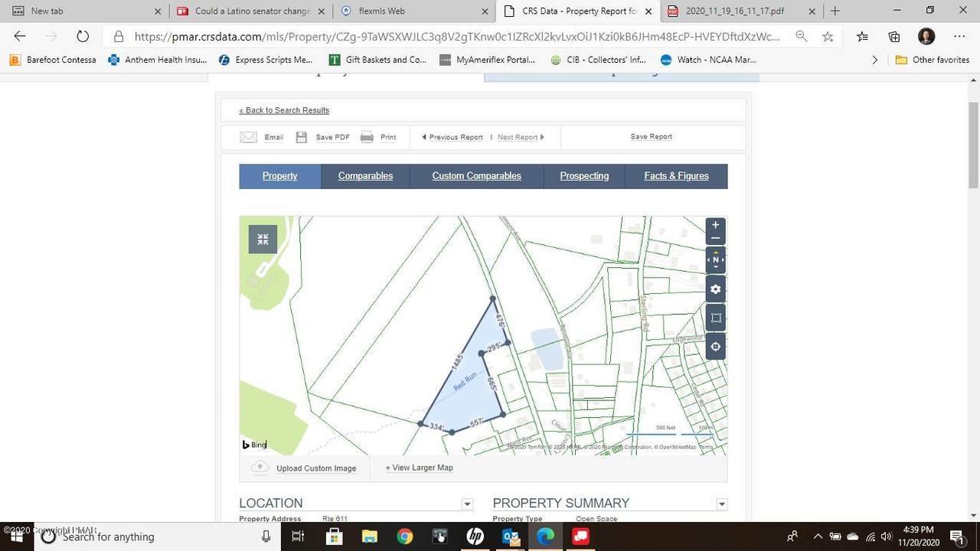Collapse the PROPERTY SUMMARY section arrow
This screenshot has height=551, width=980.
coord(721,504)
